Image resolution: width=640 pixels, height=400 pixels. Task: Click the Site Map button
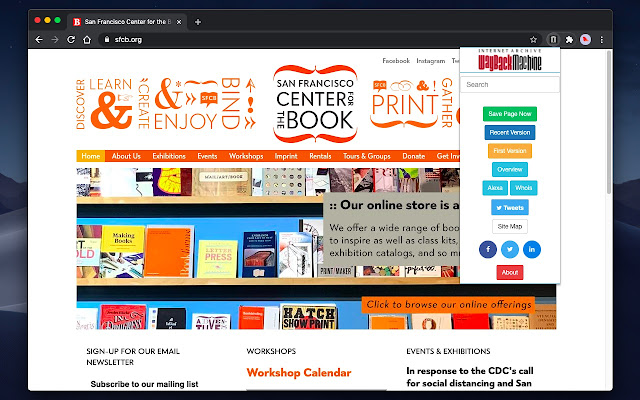click(x=510, y=227)
